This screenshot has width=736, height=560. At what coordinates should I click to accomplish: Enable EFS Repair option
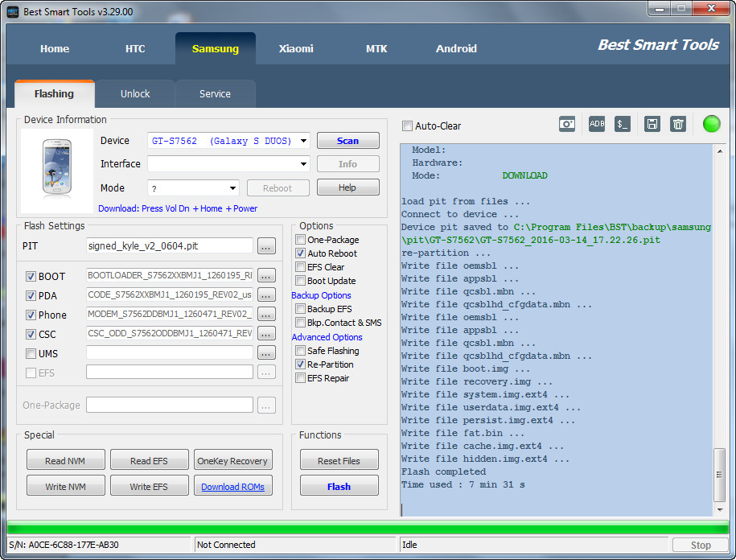click(300, 378)
